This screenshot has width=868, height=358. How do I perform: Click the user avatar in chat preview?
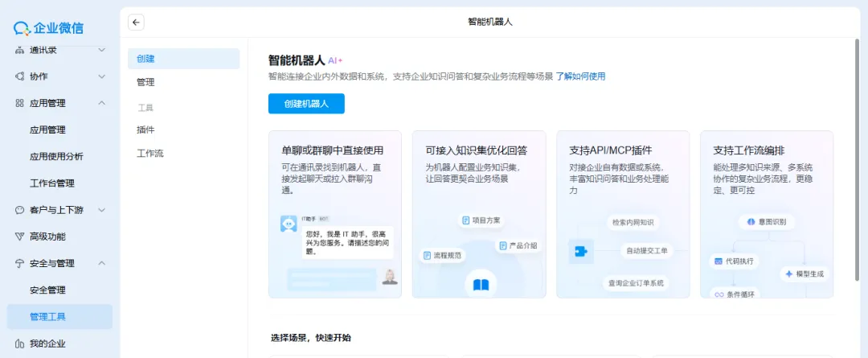[x=390, y=277]
